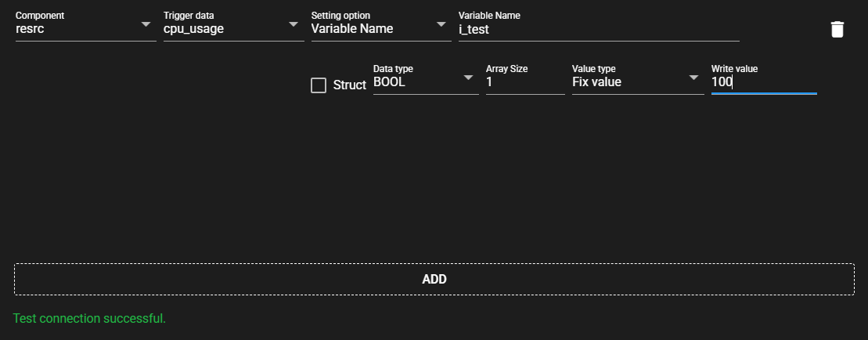The width and height of the screenshot is (868, 340).
Task: Click into the Array Size field
Action: coord(524,82)
